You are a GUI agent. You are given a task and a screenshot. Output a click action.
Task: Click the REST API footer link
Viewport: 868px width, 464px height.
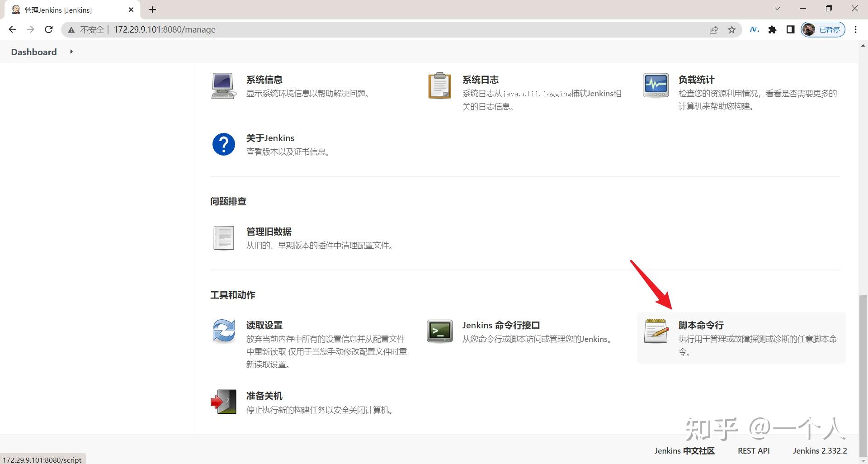coord(754,451)
